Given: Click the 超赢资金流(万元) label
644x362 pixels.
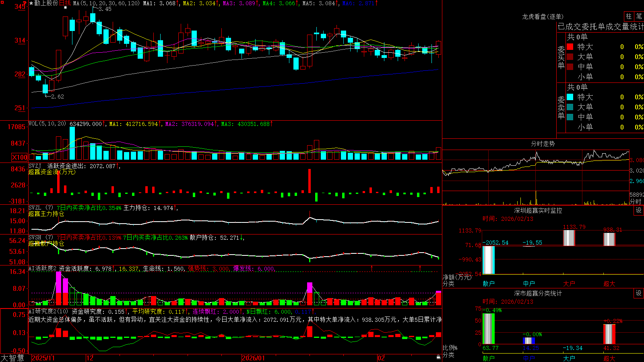Looking at the screenshot, I should coord(52,172).
